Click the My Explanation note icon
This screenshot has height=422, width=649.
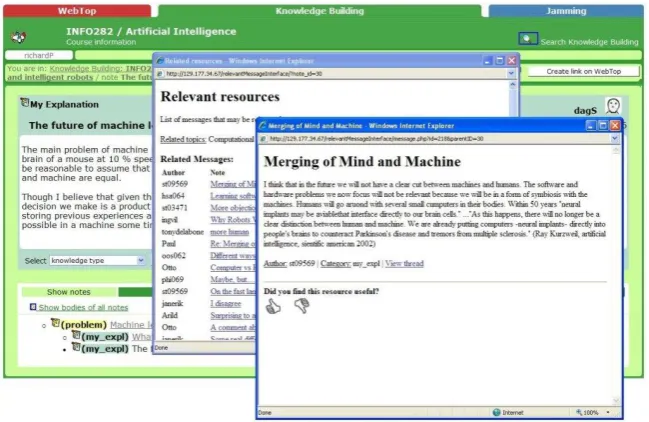[24, 102]
